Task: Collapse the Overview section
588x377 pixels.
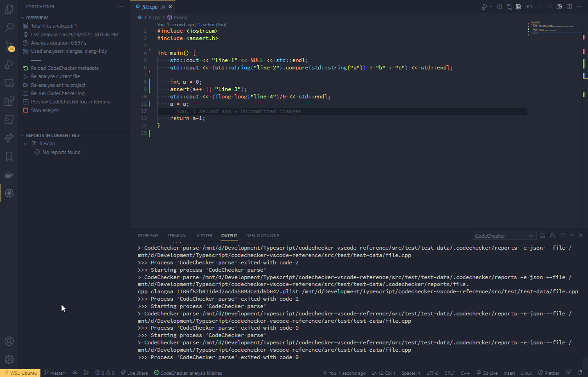Action: [x=22, y=18]
